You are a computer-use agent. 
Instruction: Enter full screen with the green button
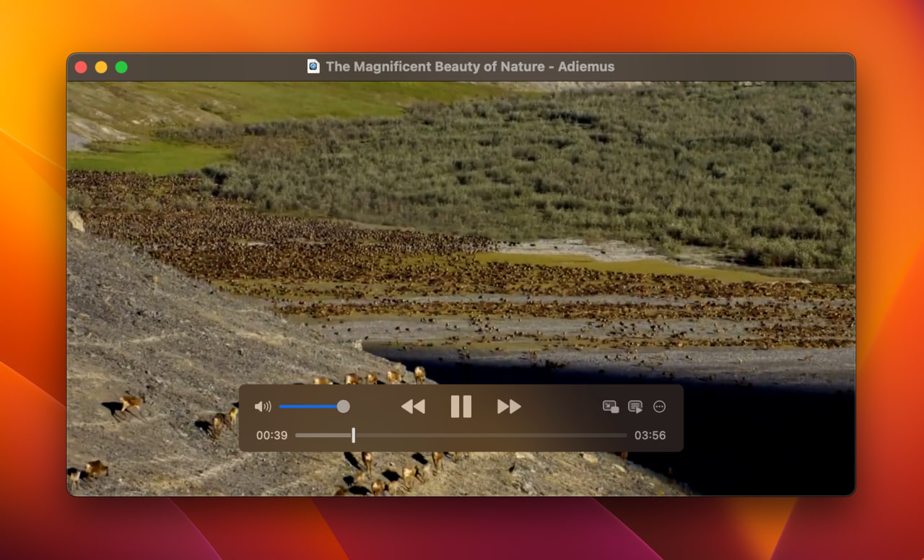[x=121, y=66]
